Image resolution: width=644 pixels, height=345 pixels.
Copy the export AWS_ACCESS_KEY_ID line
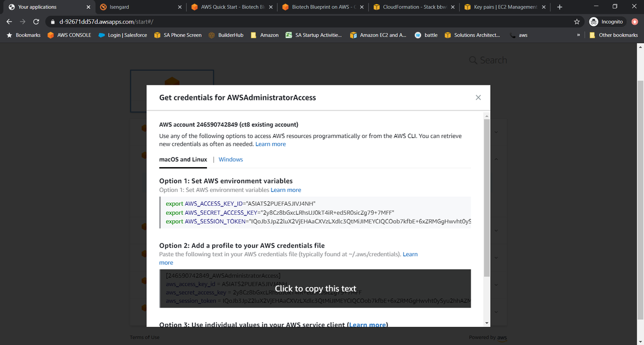(x=241, y=204)
